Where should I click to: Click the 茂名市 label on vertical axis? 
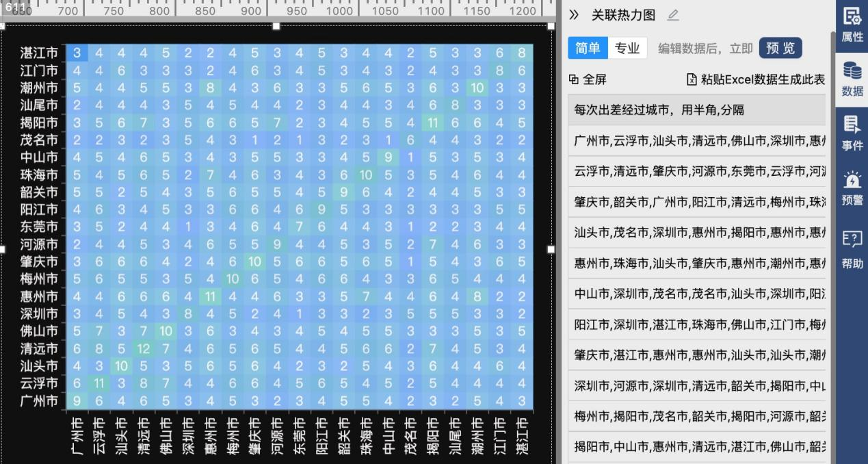(x=40, y=140)
